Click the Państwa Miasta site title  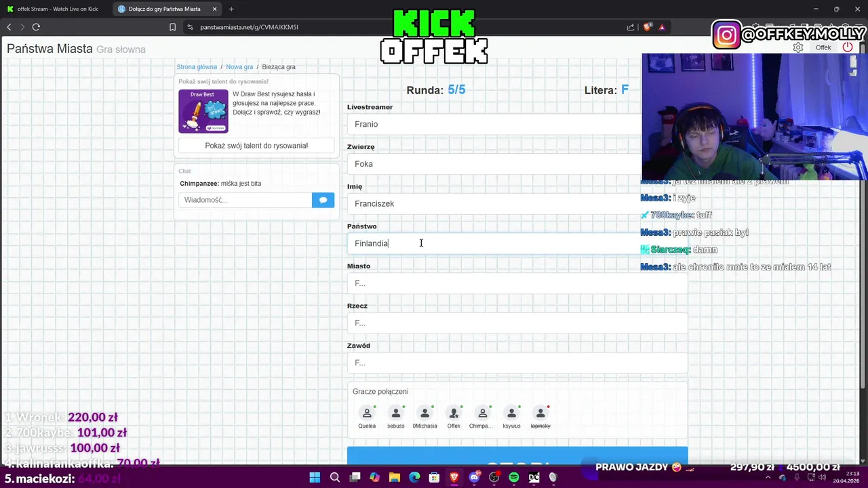(x=50, y=49)
